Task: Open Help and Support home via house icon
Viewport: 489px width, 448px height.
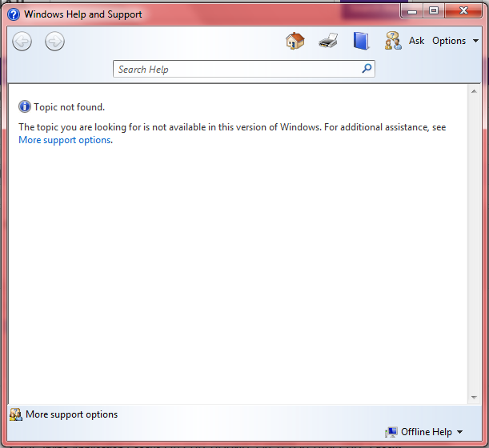Action: click(x=295, y=41)
